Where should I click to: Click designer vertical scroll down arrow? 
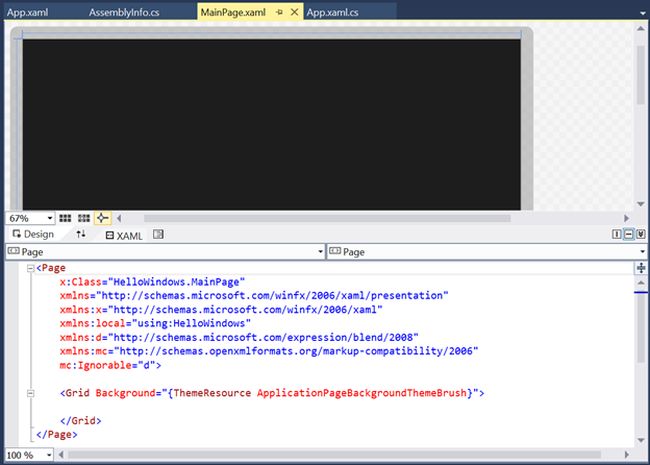point(640,204)
